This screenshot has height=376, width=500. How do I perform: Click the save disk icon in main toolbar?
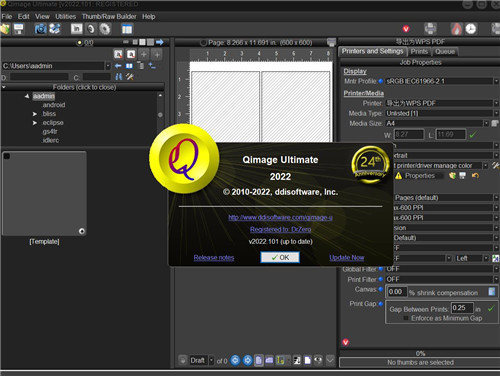[19, 29]
